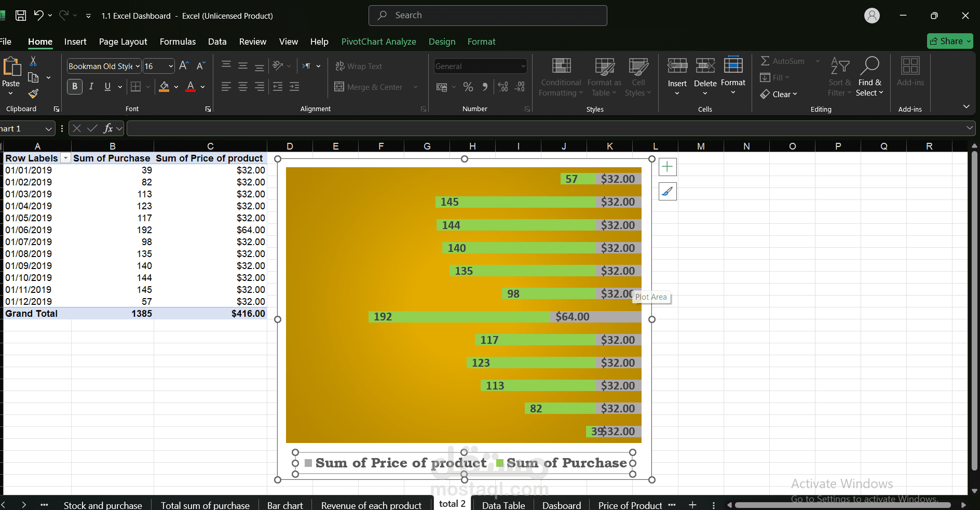Expand the Row Labels filter dropdown
The height and width of the screenshot is (510, 980).
click(x=65, y=158)
